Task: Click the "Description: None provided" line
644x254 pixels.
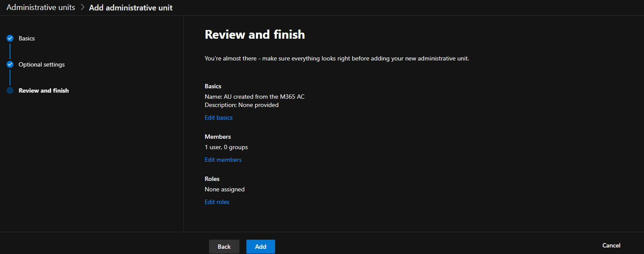Action: pyautogui.click(x=242, y=105)
